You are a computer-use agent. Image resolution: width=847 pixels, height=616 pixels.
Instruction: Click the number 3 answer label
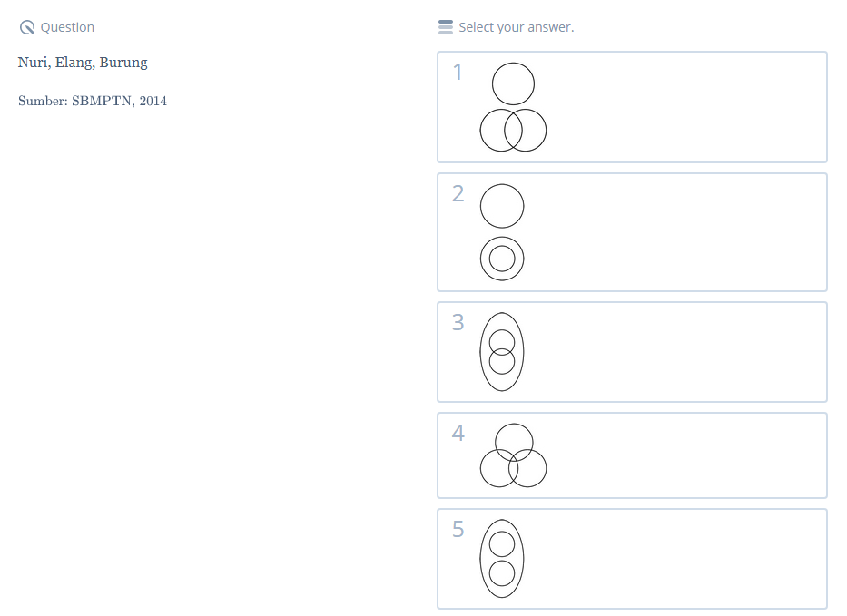(x=458, y=322)
